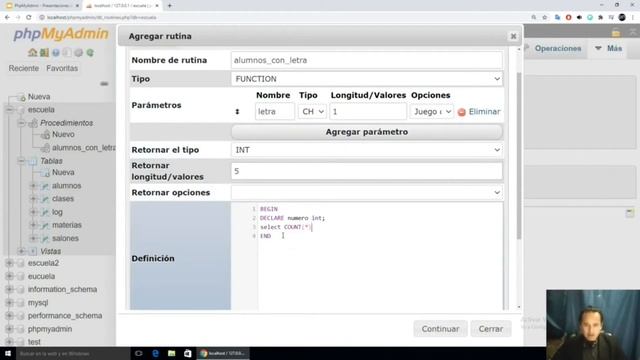Image resolution: width=640 pixels, height=360 pixels.
Task: Click the Eliminar parameter link
Action: [484, 111]
